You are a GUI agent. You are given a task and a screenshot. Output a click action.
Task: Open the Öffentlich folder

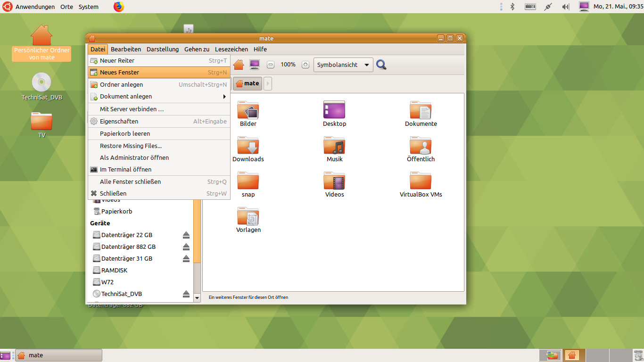(421, 149)
